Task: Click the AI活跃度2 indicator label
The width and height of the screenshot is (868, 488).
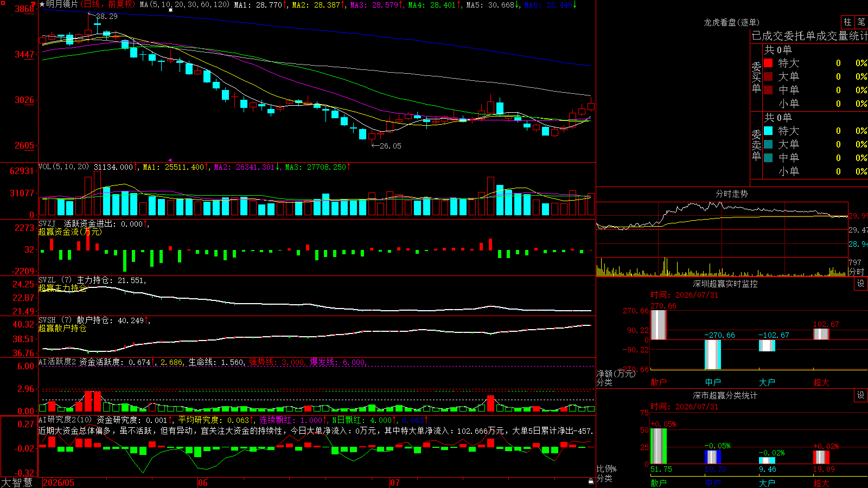Action: [57, 362]
